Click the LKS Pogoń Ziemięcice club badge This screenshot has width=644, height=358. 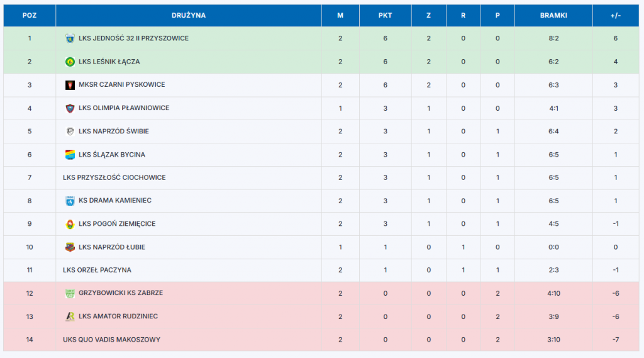70,224
